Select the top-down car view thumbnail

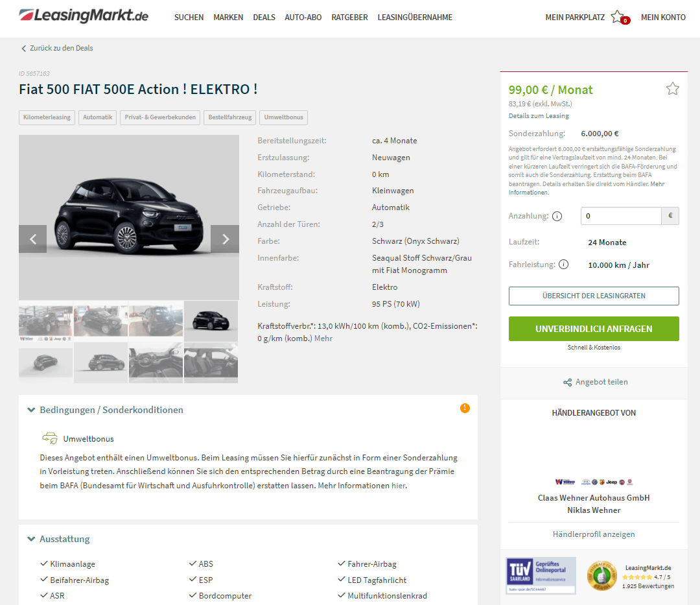(x=45, y=363)
